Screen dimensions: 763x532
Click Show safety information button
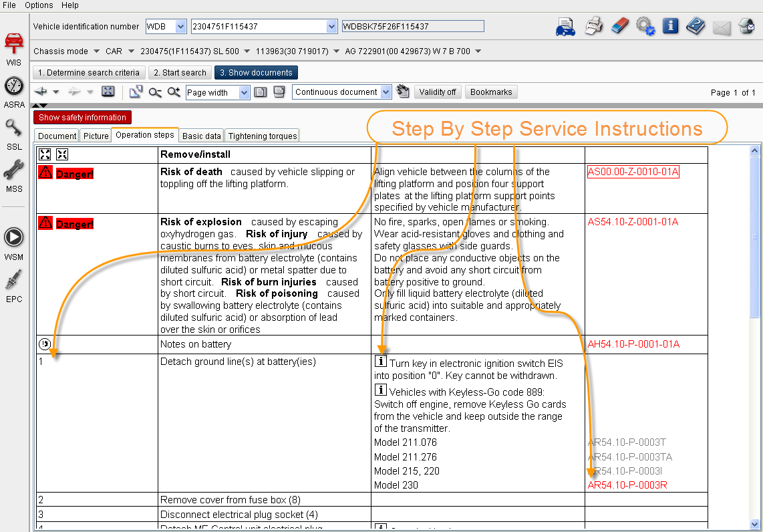coord(82,118)
